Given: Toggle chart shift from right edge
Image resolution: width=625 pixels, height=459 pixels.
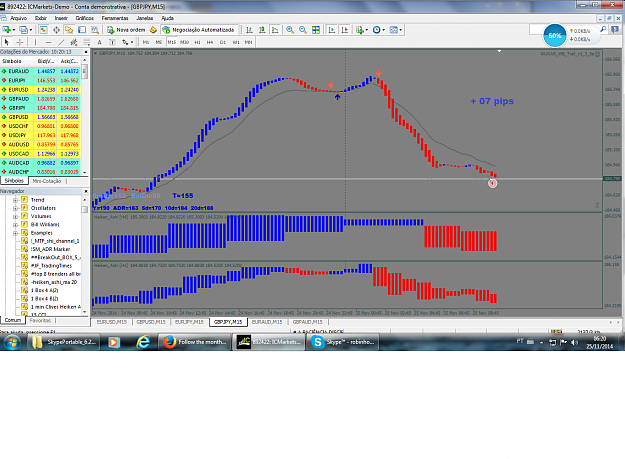Looking at the screenshot, I should coord(345,30).
